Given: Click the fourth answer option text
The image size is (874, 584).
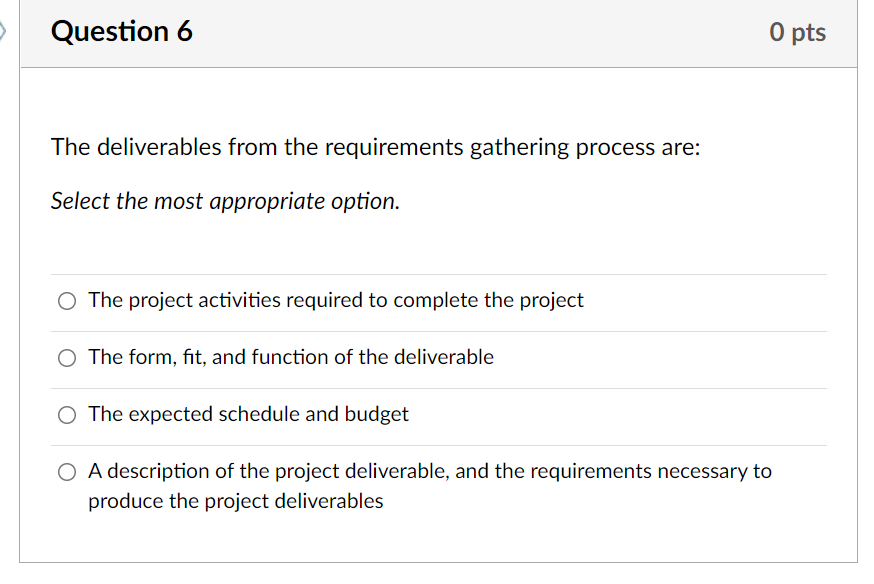Looking at the screenshot, I should (x=430, y=471).
